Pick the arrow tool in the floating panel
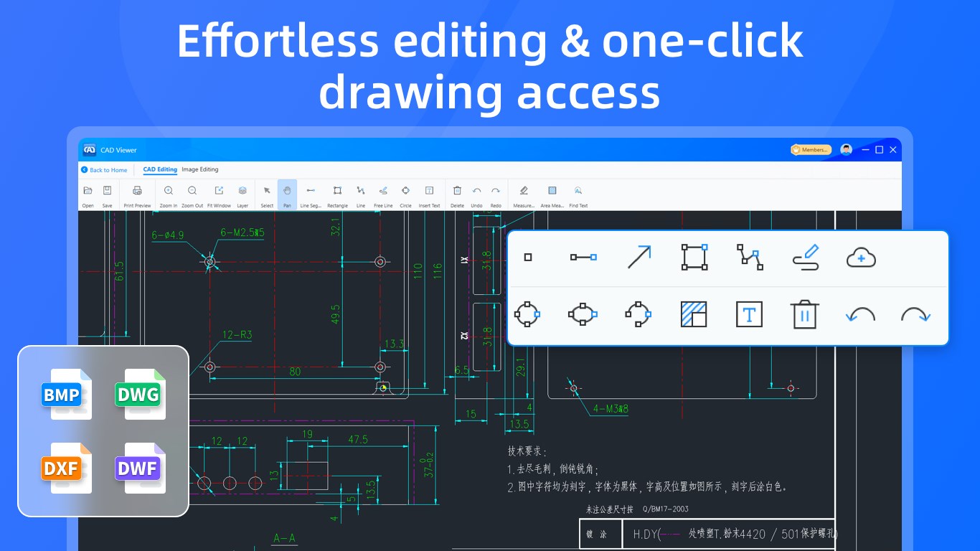The image size is (980, 551). coord(639,257)
